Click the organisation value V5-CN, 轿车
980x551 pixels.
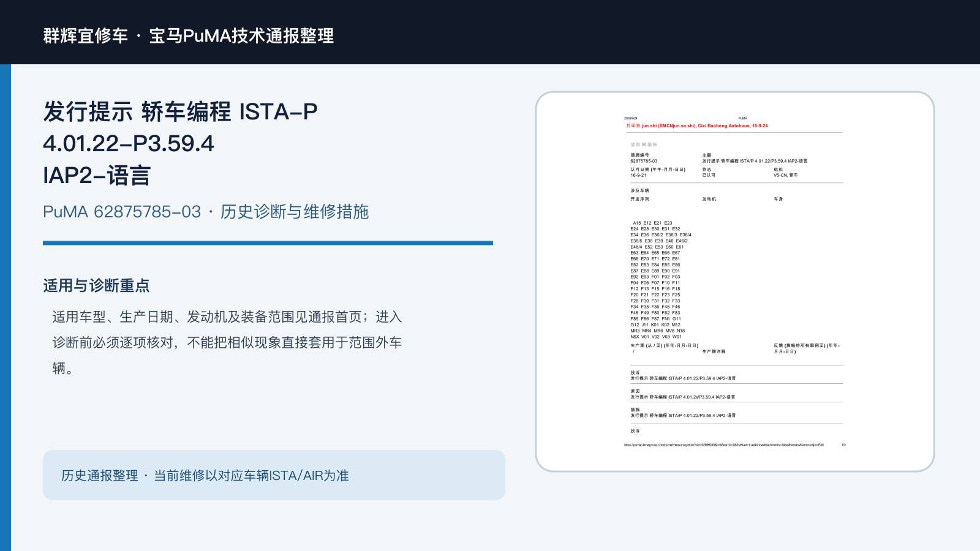(786, 175)
